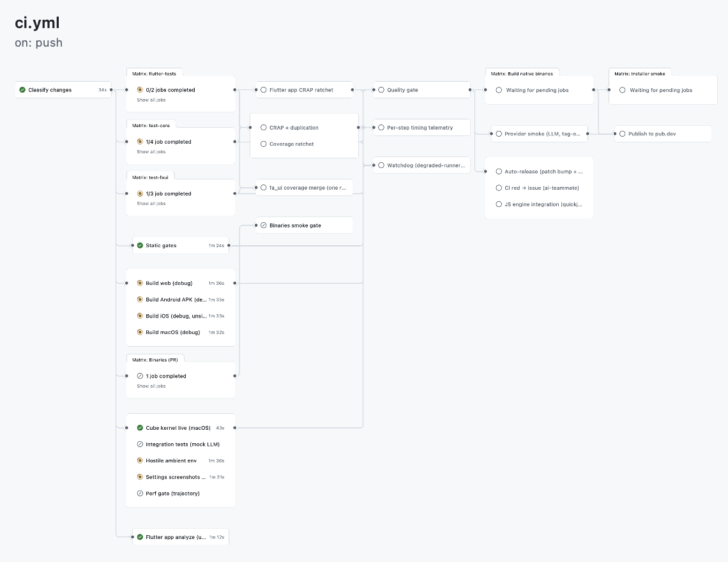Click the green check icon for Flutter app analyze

point(140,537)
